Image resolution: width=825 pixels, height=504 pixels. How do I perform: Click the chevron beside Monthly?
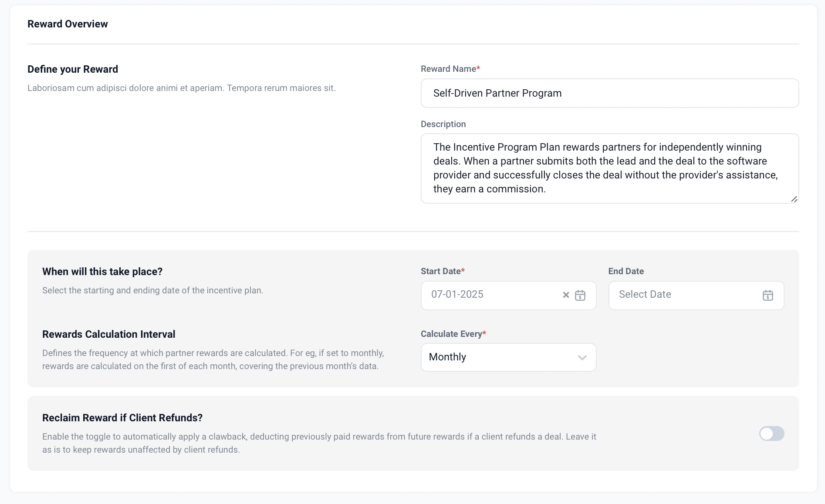point(582,358)
